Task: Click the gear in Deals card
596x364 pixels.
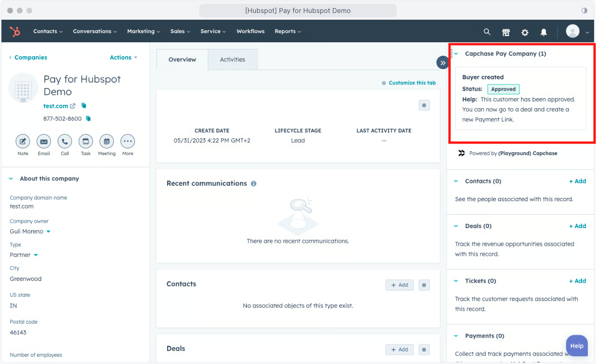Action: pyautogui.click(x=424, y=350)
